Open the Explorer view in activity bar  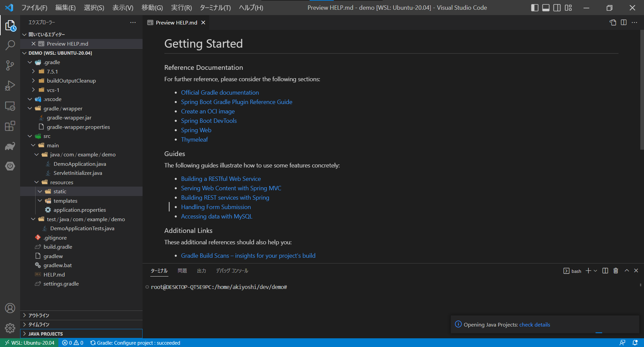[x=10, y=25]
